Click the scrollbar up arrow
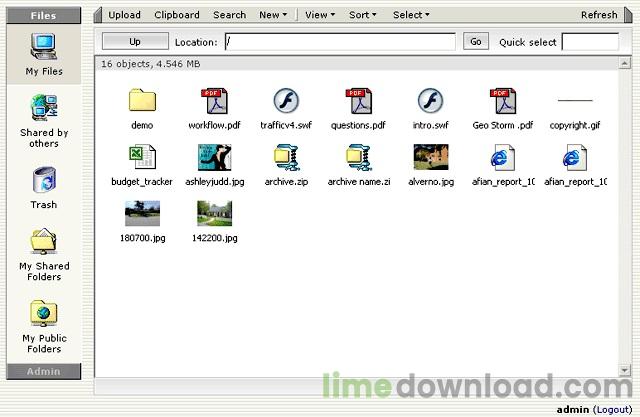Viewport: 640px width, 417px height. click(624, 63)
